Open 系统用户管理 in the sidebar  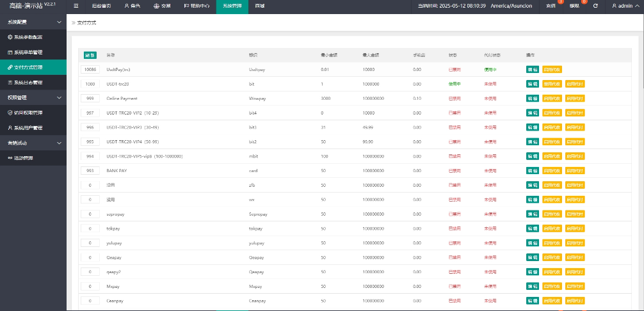(x=33, y=128)
